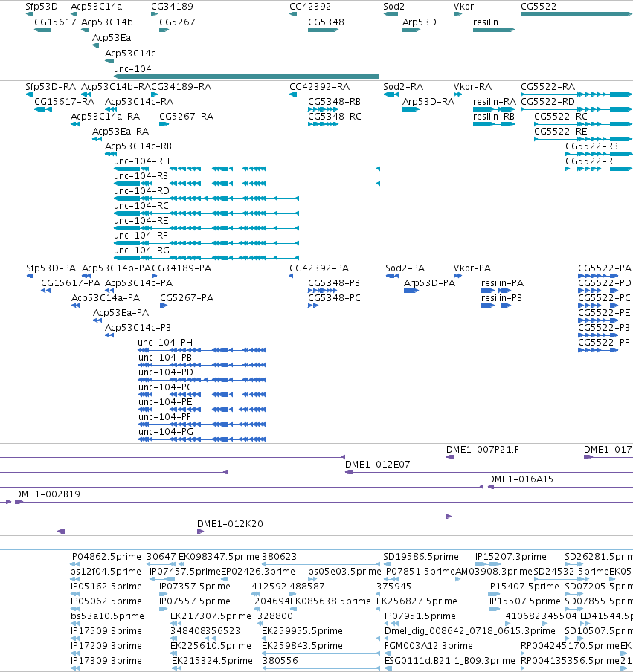The width and height of the screenshot is (633, 672).
Task: Click the Acp53C14c gene label
Action: coord(130,53)
